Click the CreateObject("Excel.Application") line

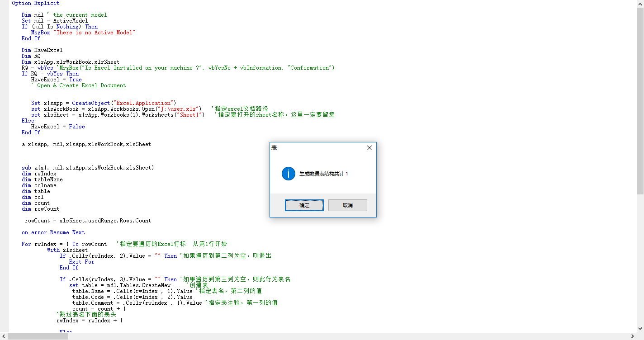pyautogui.click(x=104, y=103)
